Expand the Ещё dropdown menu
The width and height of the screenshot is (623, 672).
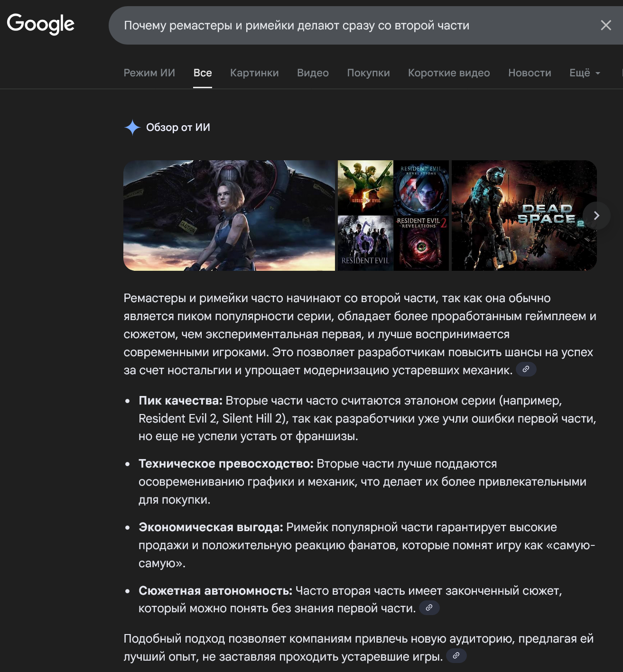(x=585, y=73)
